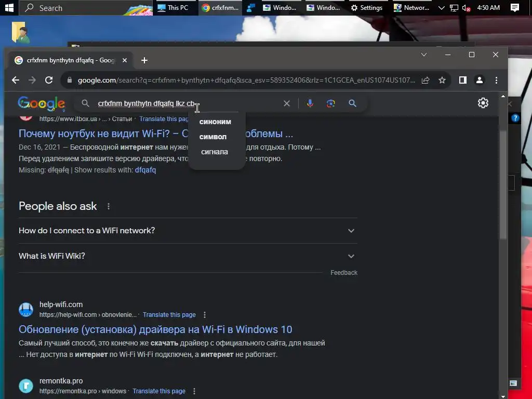
Task: Share this page icon in address bar
Action: (425, 80)
